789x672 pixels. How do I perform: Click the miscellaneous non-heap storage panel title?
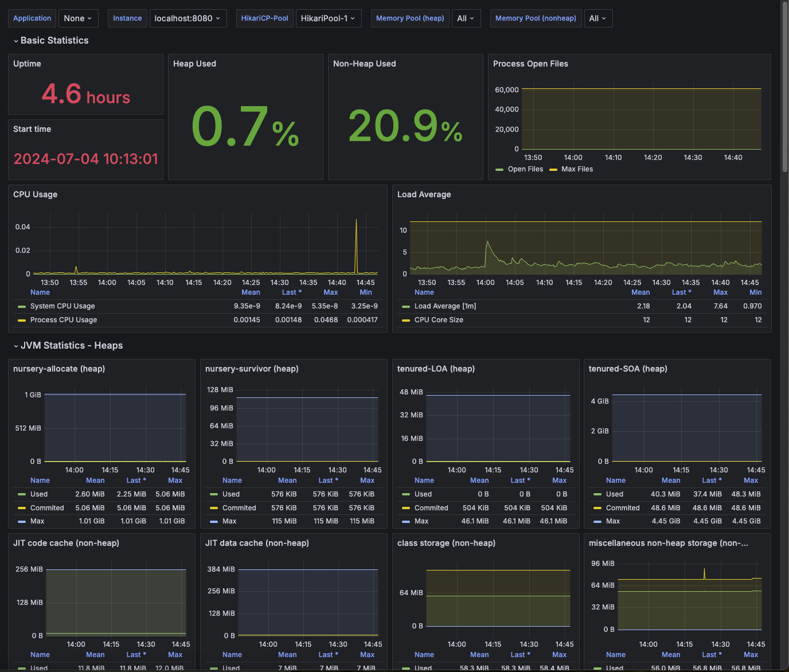click(x=669, y=543)
